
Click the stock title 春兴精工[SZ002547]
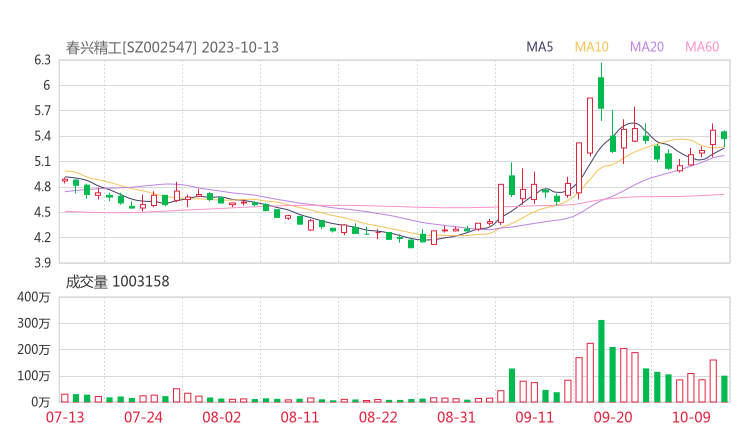[131, 47]
